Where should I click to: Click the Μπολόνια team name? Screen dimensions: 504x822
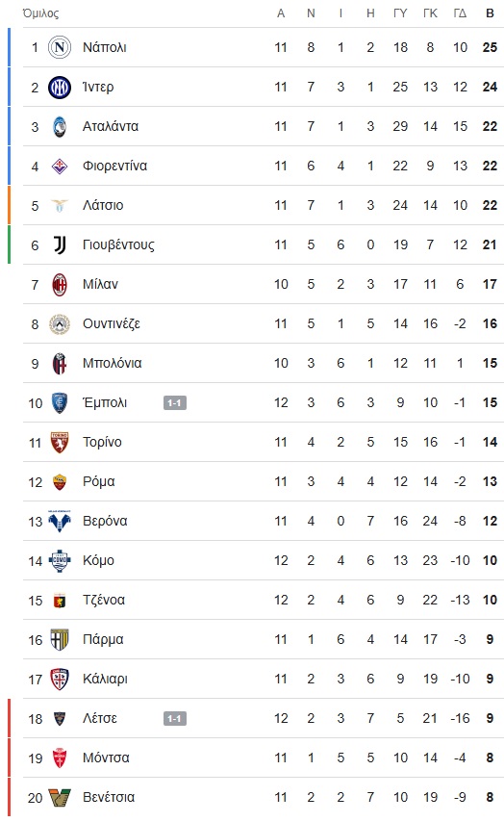(113, 363)
